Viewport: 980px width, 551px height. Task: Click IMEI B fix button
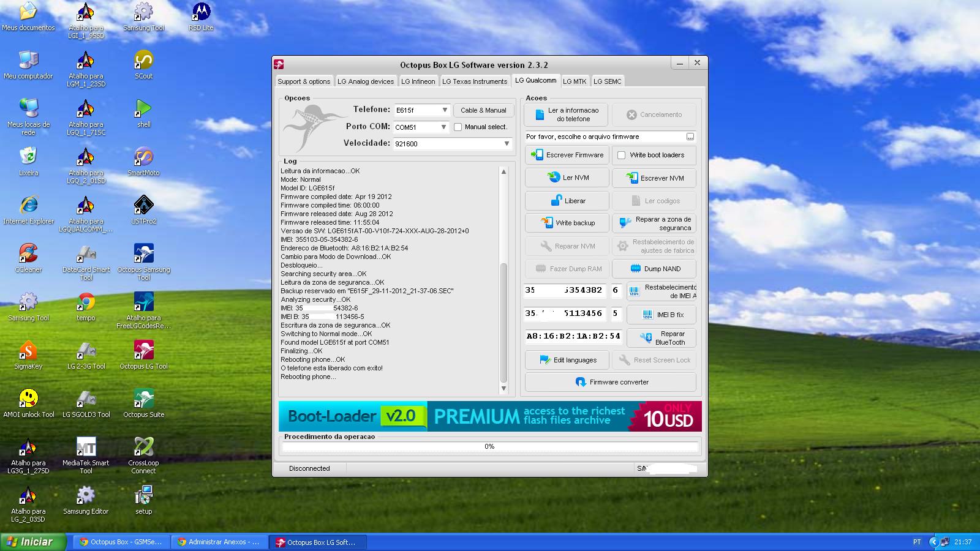click(x=662, y=315)
